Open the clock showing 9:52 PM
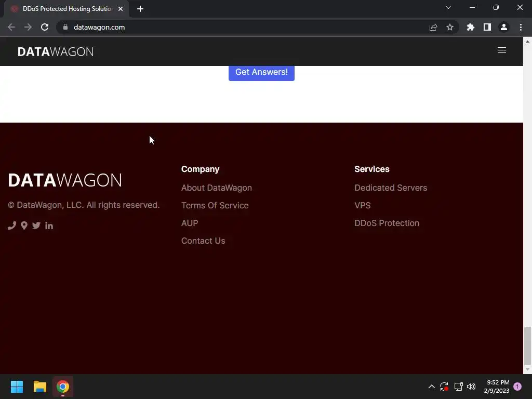 tap(496, 387)
